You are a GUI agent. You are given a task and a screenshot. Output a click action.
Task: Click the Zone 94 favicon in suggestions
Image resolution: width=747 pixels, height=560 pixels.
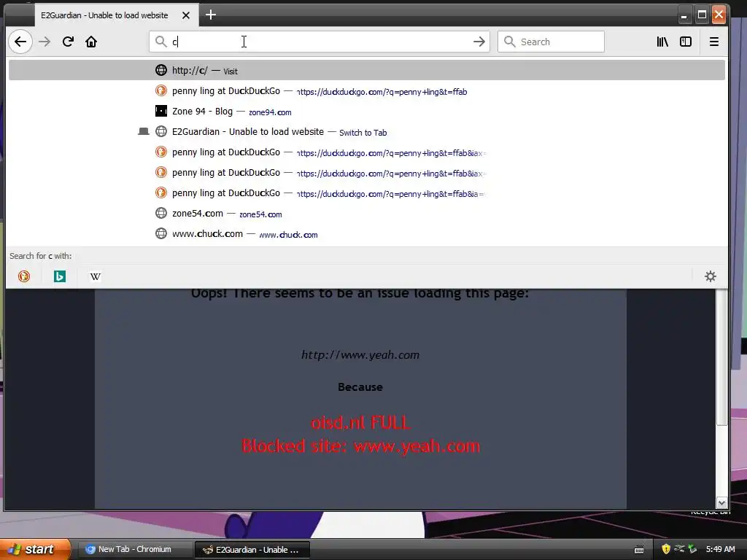[x=161, y=111]
